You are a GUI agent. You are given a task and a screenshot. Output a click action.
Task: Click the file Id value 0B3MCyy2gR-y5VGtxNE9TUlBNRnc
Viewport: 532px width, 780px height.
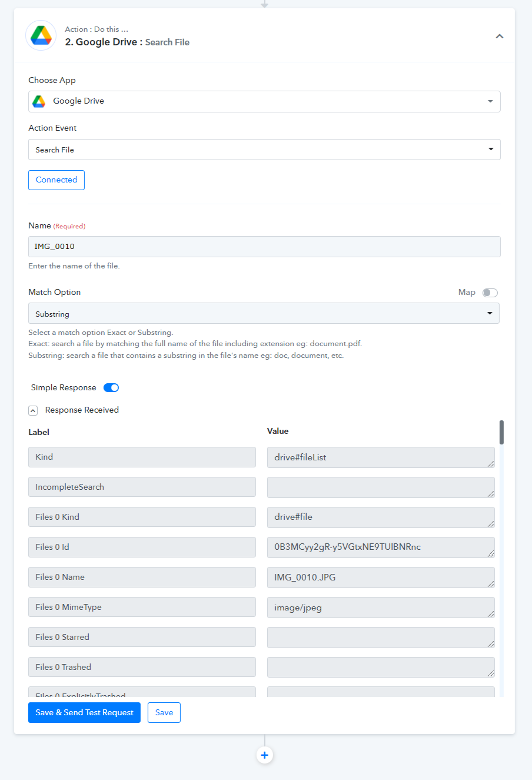tap(381, 547)
